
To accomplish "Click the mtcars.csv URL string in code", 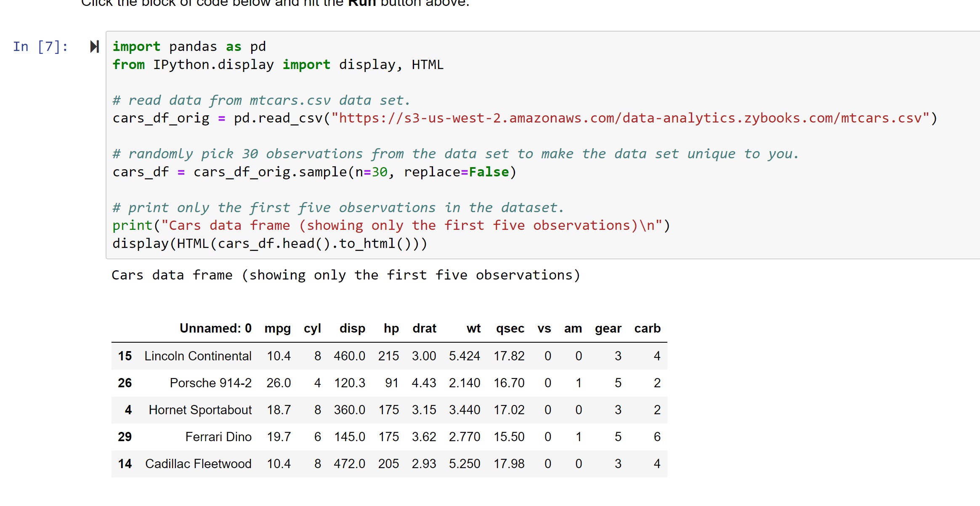I will click(630, 118).
